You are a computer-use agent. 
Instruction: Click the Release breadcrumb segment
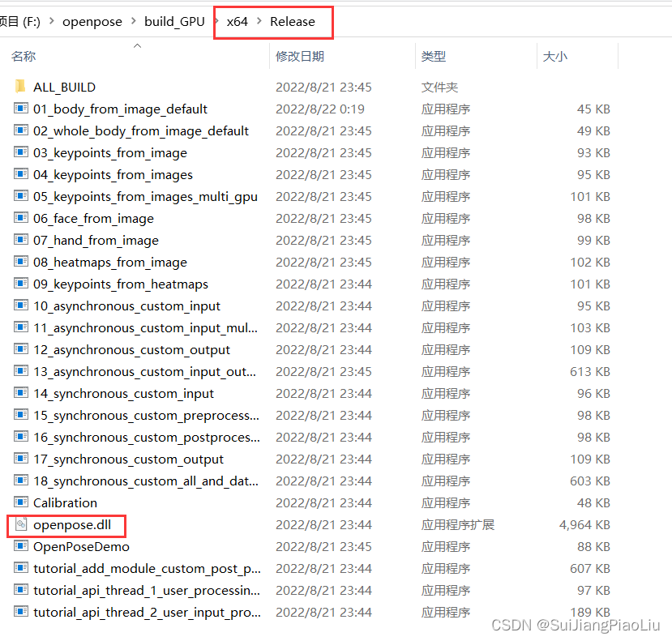tap(293, 21)
